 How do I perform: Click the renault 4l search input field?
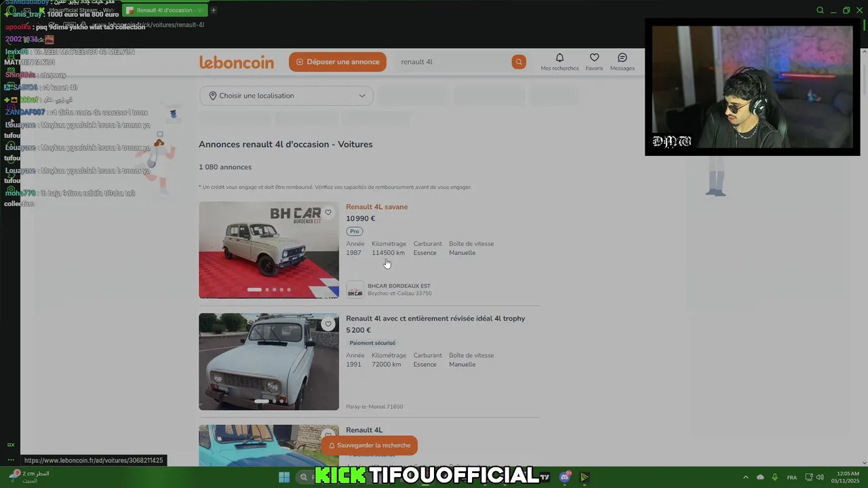[453, 62]
